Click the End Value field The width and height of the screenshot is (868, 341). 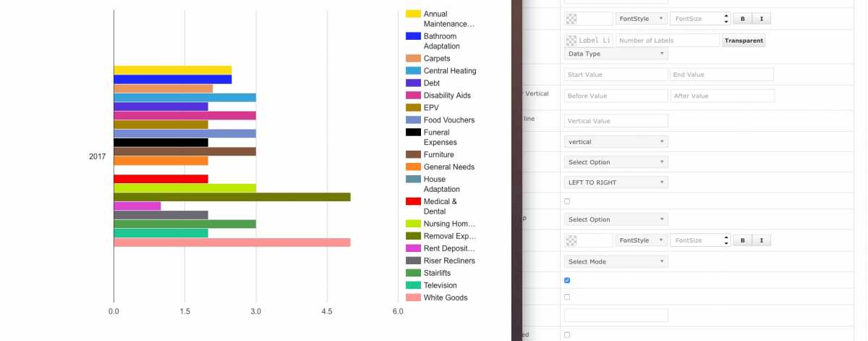click(722, 75)
